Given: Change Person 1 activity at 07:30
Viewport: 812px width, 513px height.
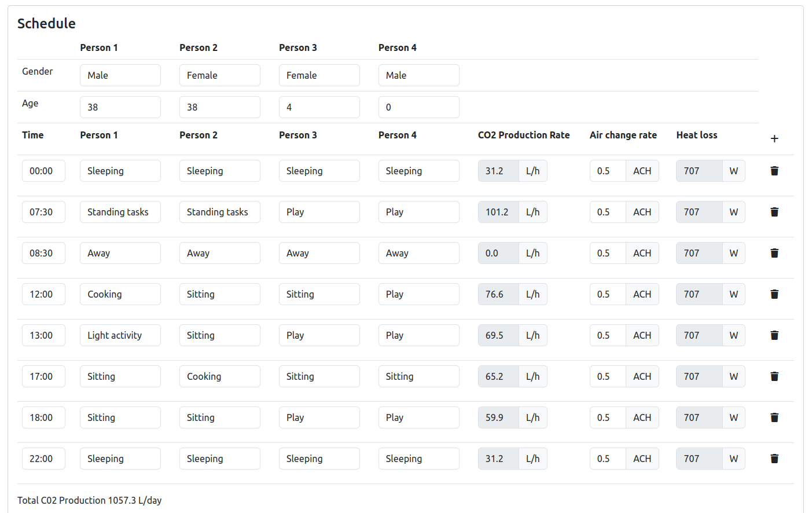Looking at the screenshot, I should pyautogui.click(x=120, y=212).
